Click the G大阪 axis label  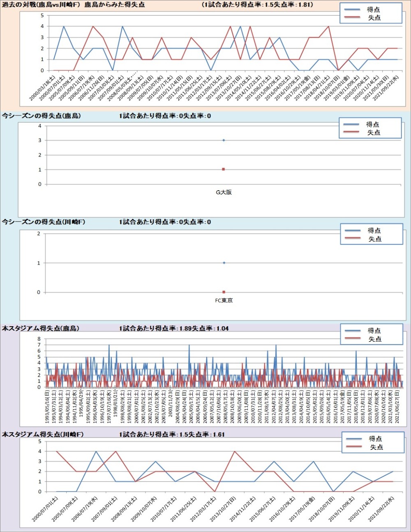click(224, 192)
